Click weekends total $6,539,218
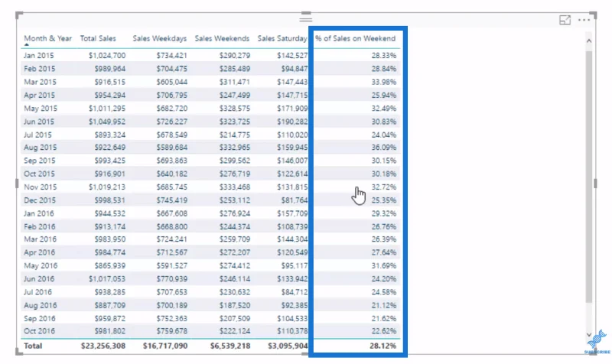This screenshot has width=612, height=364. tap(230, 346)
